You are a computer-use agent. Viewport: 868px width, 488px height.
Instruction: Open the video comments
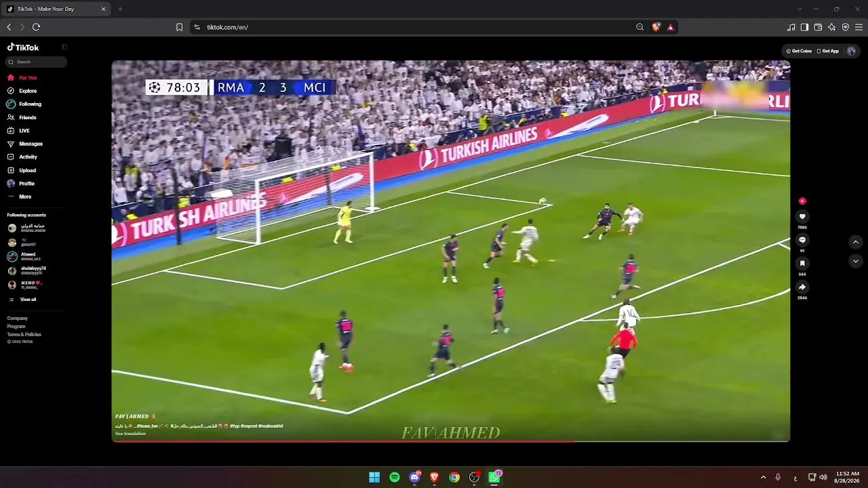pos(802,240)
